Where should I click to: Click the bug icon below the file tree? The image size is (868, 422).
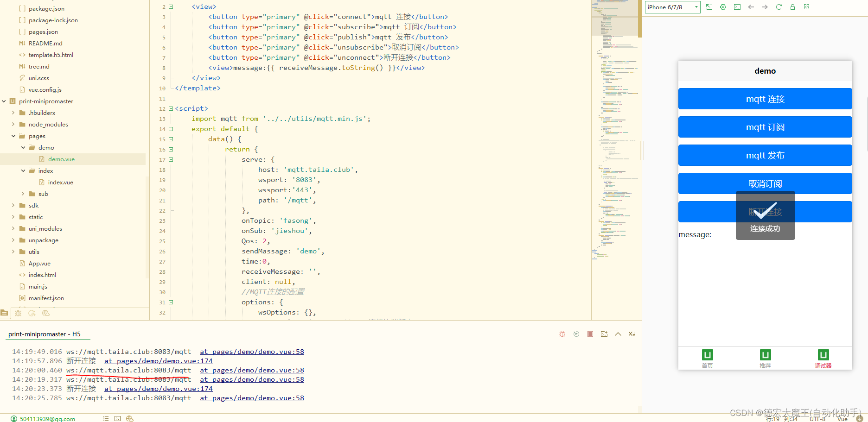pyautogui.click(x=18, y=313)
